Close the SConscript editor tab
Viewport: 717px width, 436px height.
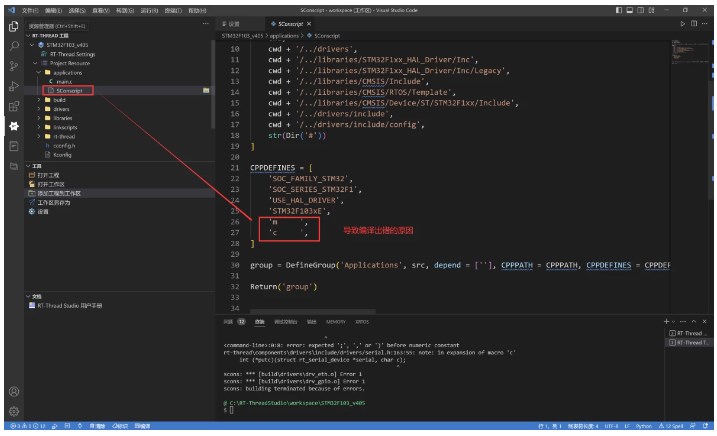[x=309, y=24]
